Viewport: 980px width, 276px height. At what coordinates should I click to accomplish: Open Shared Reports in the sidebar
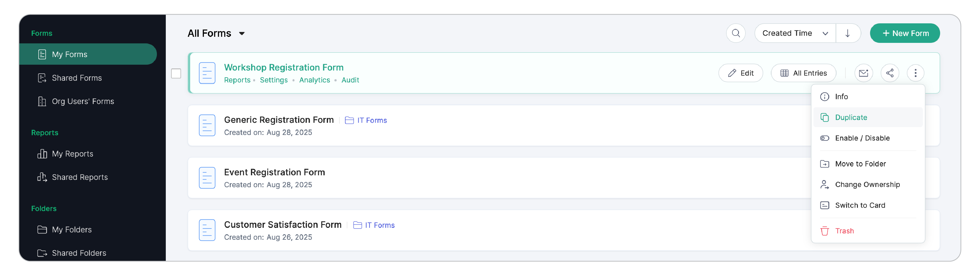click(x=79, y=177)
